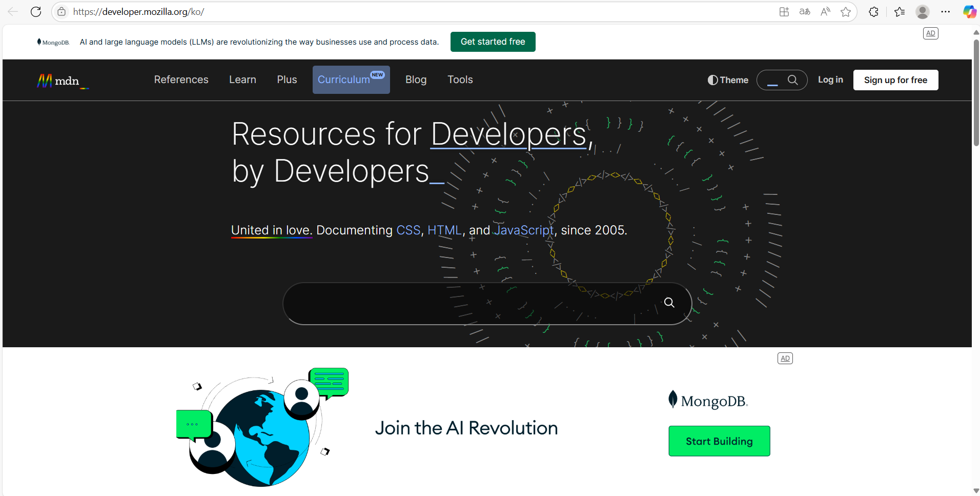
Task: Go to the Blog section
Action: click(x=416, y=80)
